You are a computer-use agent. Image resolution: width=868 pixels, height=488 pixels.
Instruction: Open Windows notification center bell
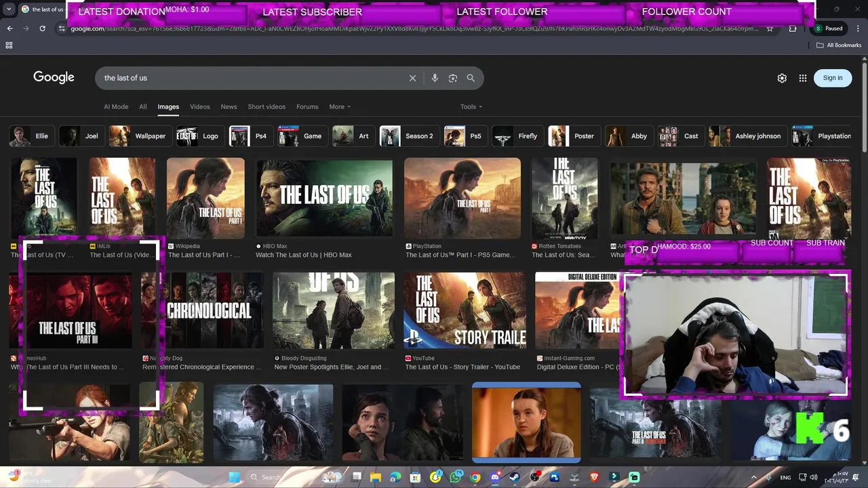point(857,477)
